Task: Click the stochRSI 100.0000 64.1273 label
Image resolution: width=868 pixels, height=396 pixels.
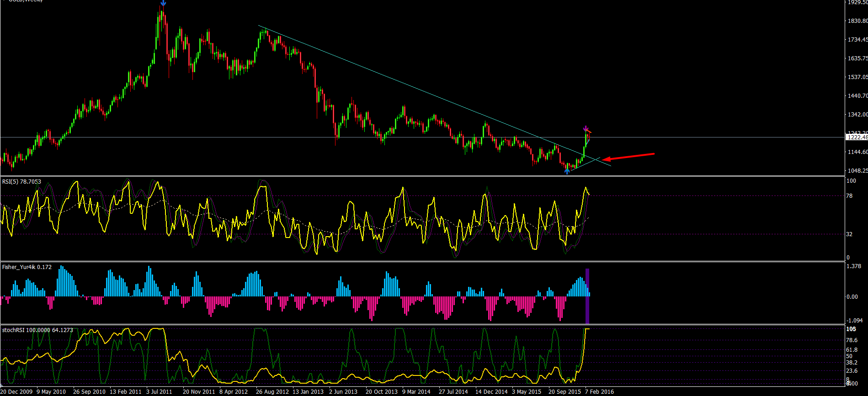Action: click(37, 330)
